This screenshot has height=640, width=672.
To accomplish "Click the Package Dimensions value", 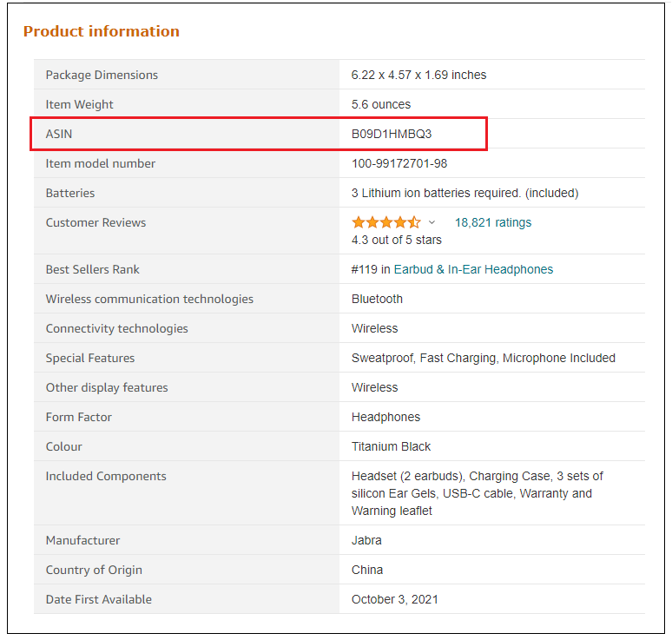I will (418, 75).
